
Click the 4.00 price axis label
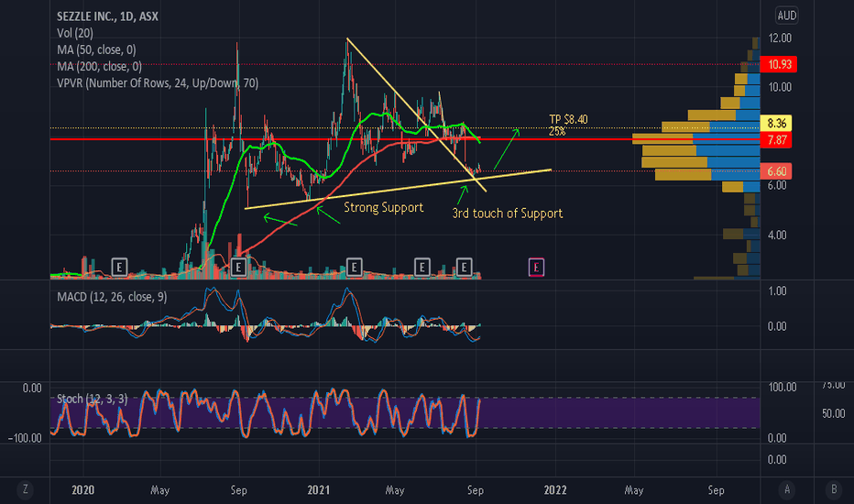pos(777,236)
